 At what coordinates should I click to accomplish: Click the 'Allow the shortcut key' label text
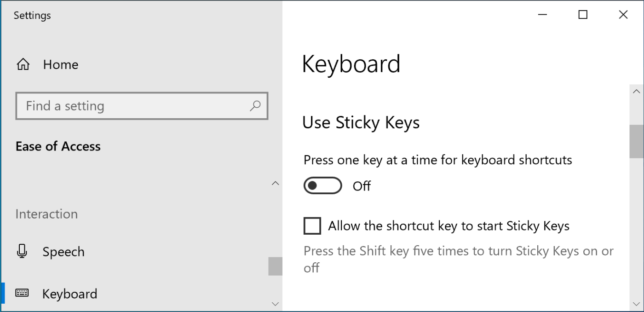pos(448,226)
